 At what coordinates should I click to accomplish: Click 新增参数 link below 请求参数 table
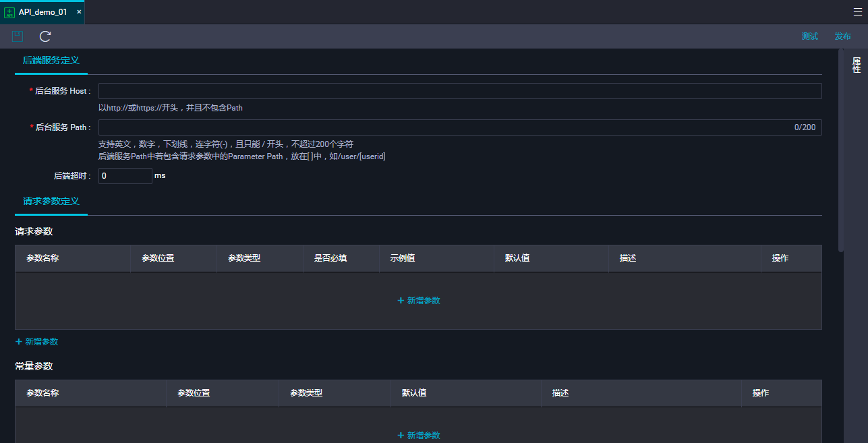click(37, 342)
